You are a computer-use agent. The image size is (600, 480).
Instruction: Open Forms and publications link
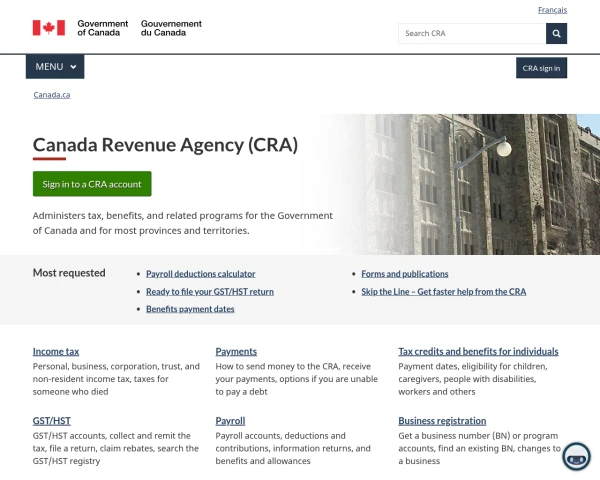tap(404, 274)
